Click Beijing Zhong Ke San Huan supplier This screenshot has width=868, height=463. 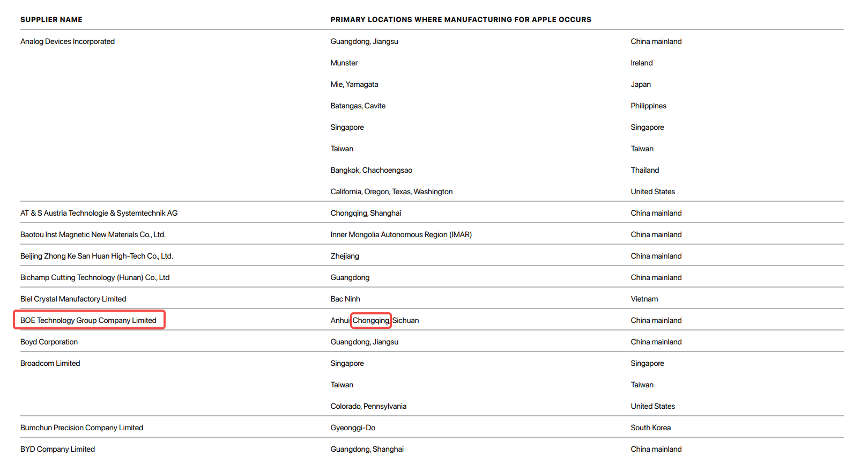click(x=97, y=256)
